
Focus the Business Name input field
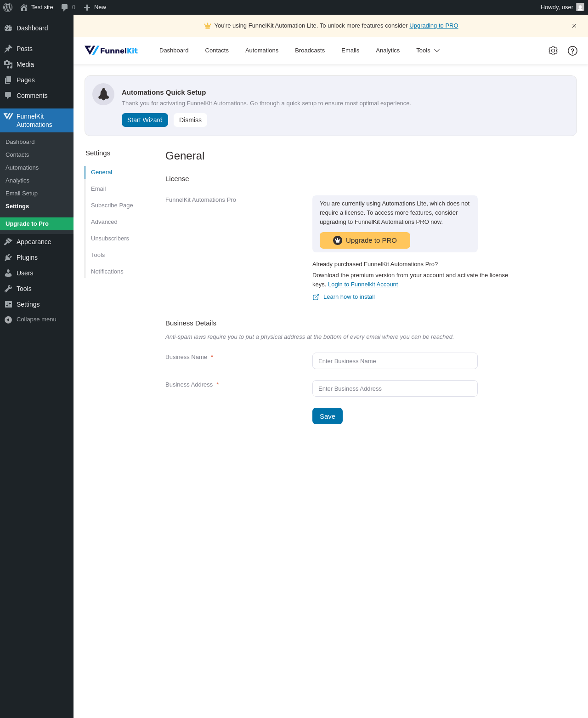point(395,361)
